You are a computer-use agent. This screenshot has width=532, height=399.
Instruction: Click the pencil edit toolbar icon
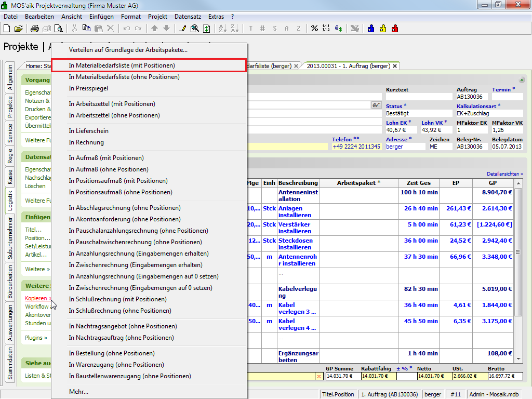coord(182,29)
